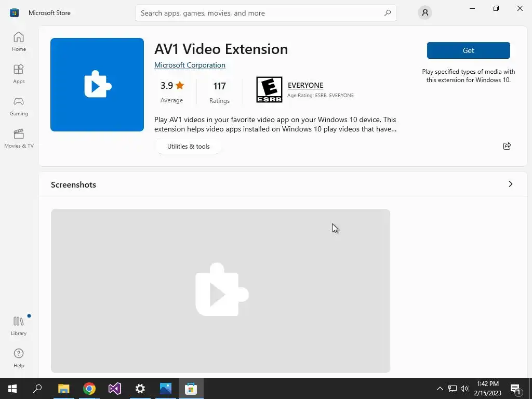
Task: Open taskbar search
Action: coord(37,389)
